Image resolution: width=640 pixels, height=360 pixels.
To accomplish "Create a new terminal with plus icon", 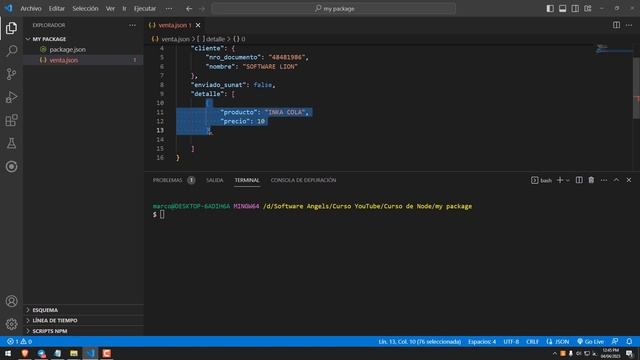I will pyautogui.click(x=560, y=180).
